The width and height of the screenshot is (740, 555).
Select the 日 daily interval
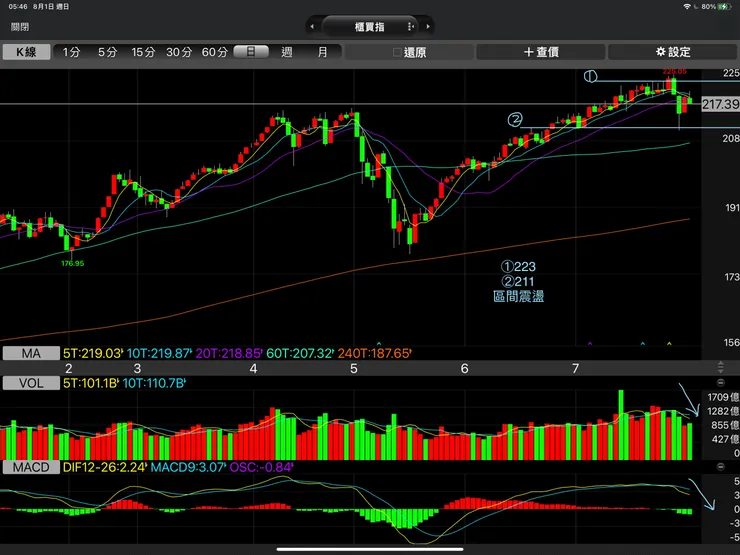click(251, 52)
